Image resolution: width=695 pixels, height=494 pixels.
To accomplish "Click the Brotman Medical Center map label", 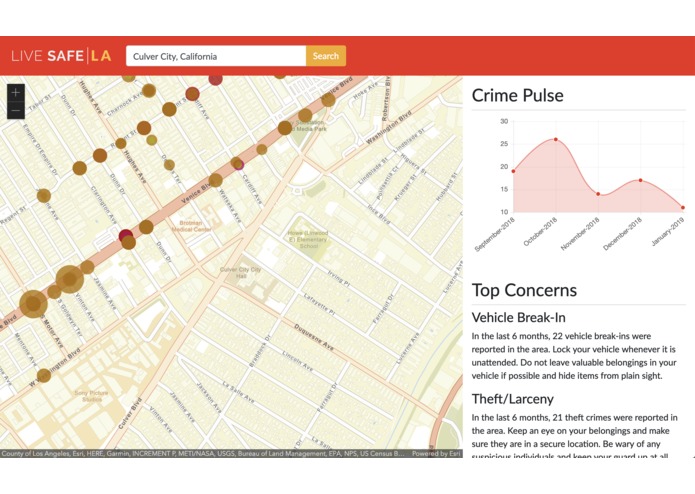I will click(191, 226).
